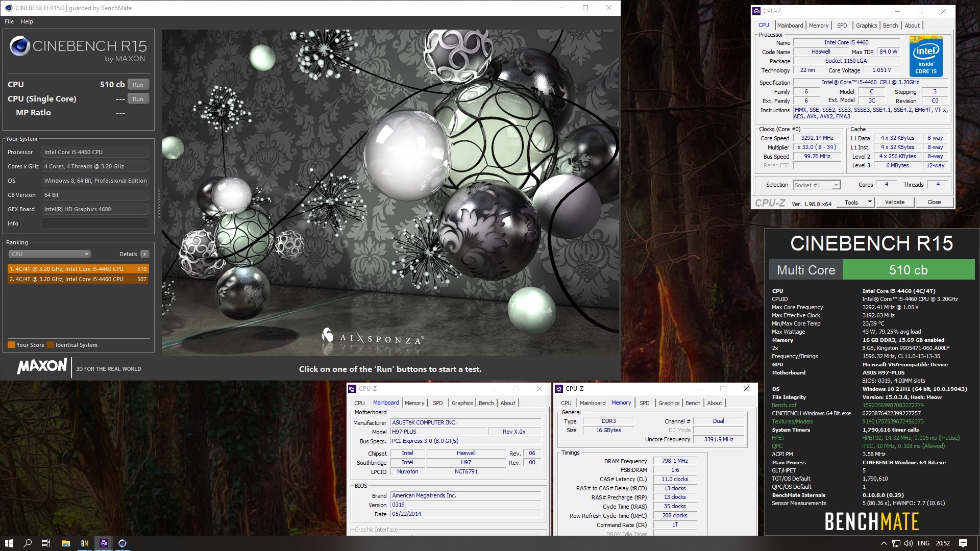Click the taskbar clock showing 20:52

pos(942,543)
